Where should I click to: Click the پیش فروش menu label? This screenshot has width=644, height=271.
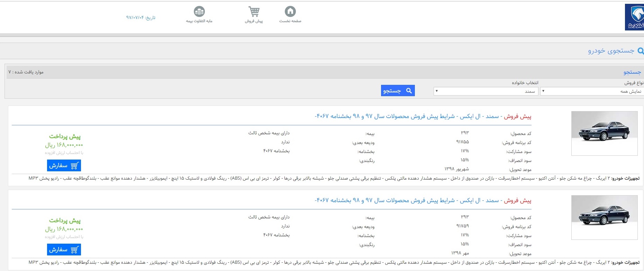tap(254, 21)
